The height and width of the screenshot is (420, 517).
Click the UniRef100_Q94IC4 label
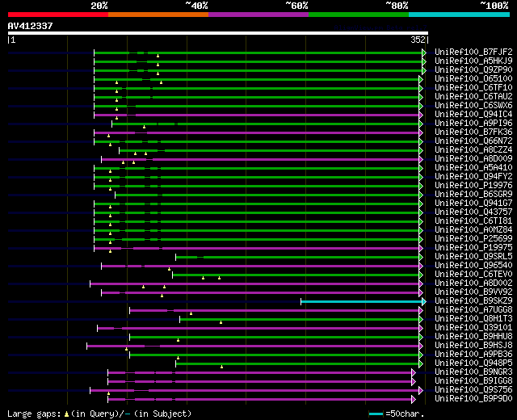(x=473, y=115)
